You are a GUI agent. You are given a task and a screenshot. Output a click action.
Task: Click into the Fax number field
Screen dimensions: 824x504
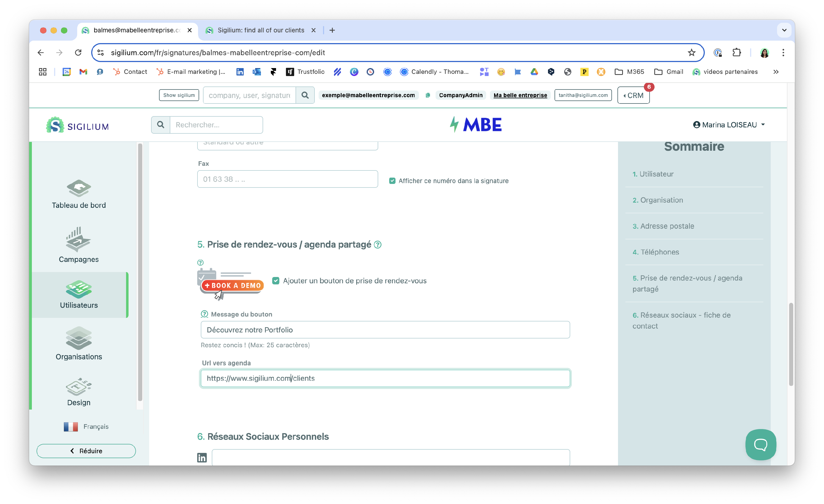(x=288, y=179)
